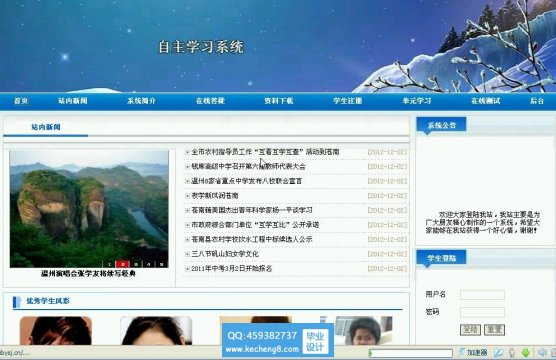Open the 首页 navigation item
Screen dimensions: 556x360
click(x=21, y=101)
